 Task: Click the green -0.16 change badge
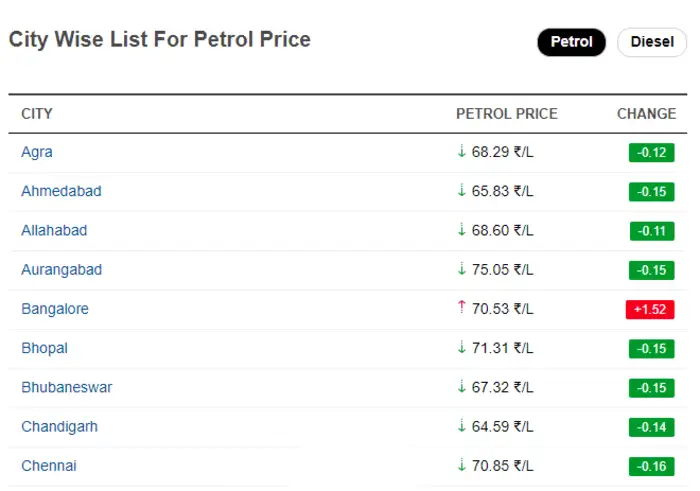pos(651,467)
